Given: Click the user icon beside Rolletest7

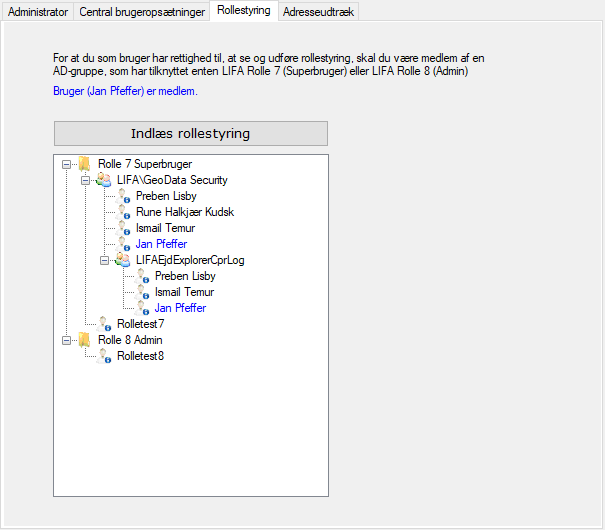Looking at the screenshot, I should pyautogui.click(x=104, y=324).
